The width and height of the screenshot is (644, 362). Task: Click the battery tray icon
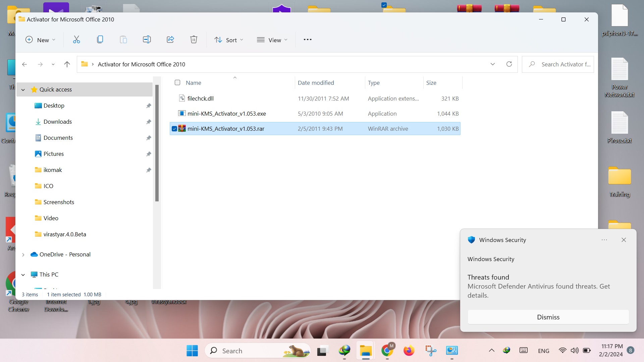[x=587, y=351]
